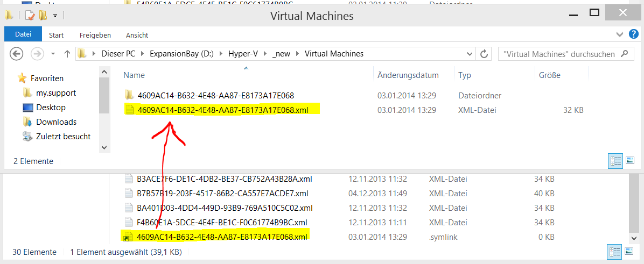644x264 pixels.
Task: Click the Forward navigation arrow
Action: point(38,54)
